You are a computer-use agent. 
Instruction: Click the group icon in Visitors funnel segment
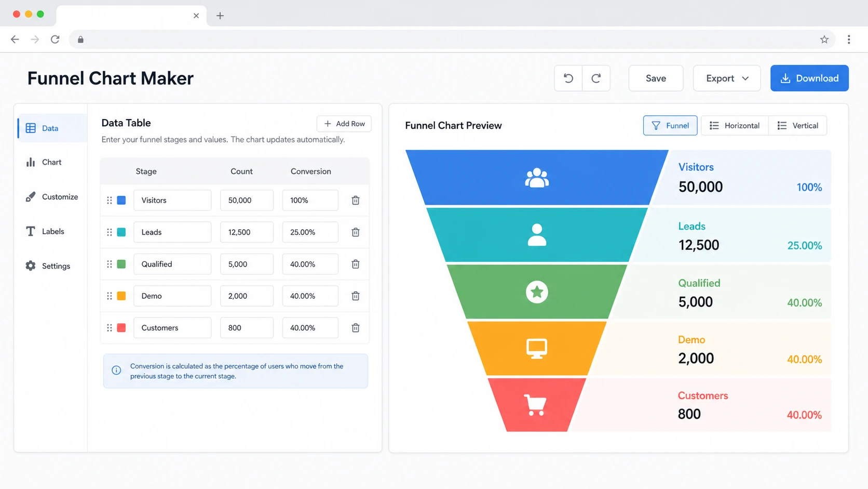(x=537, y=178)
